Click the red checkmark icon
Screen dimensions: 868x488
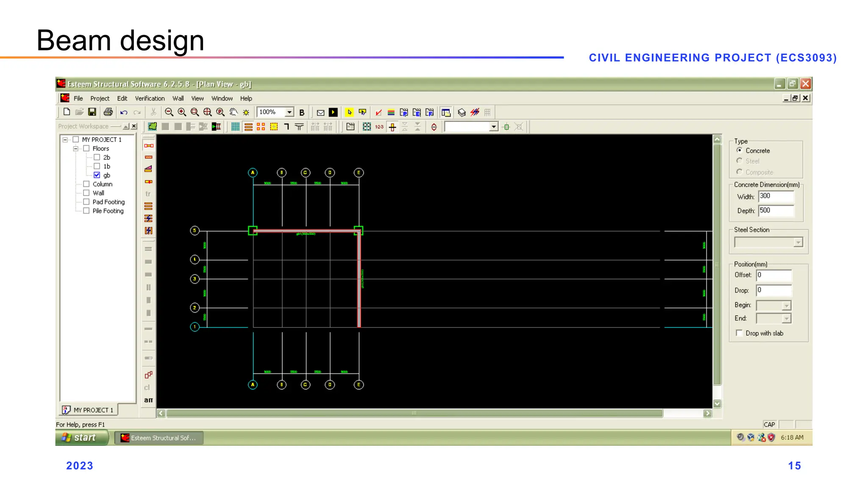(378, 112)
